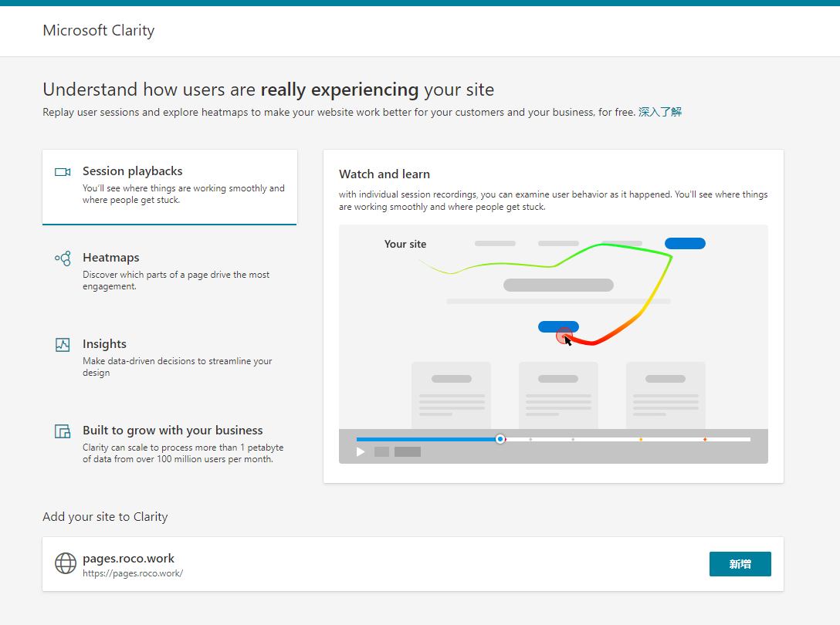
Task: Click the playback scrubber handle
Action: pos(500,438)
